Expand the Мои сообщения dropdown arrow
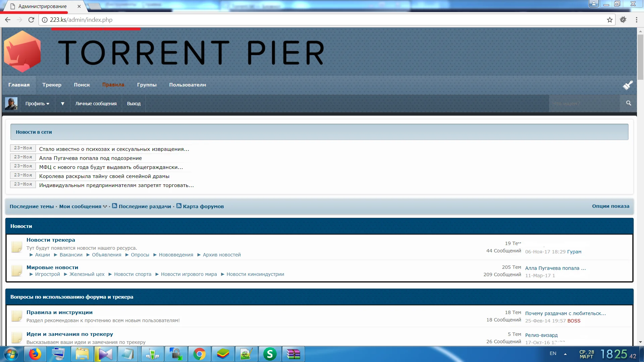This screenshot has height=362, width=644. coord(105,206)
